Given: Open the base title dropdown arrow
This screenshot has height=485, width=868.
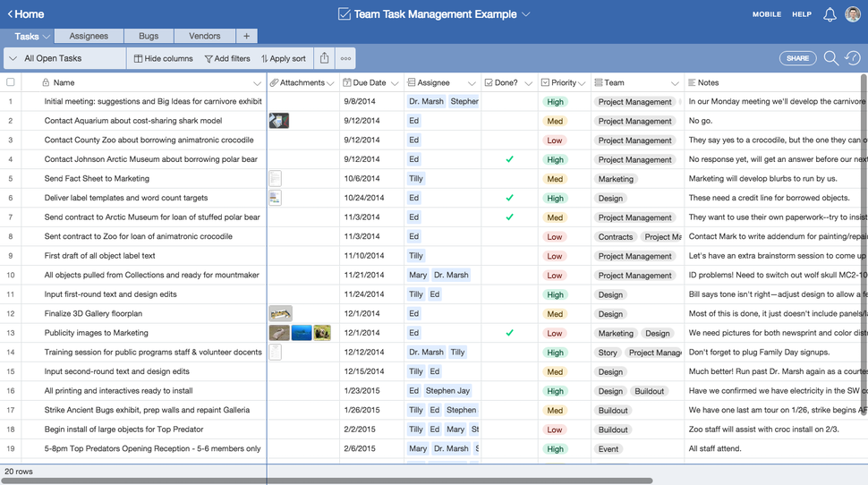Looking at the screenshot, I should point(526,14).
